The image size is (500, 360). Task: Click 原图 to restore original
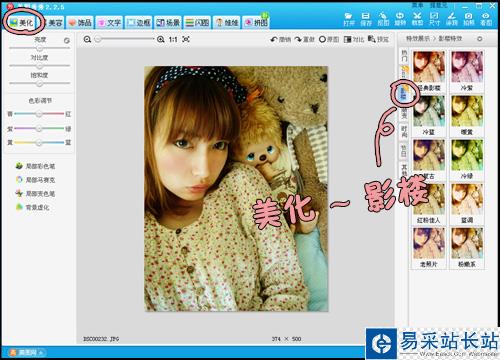(329, 39)
